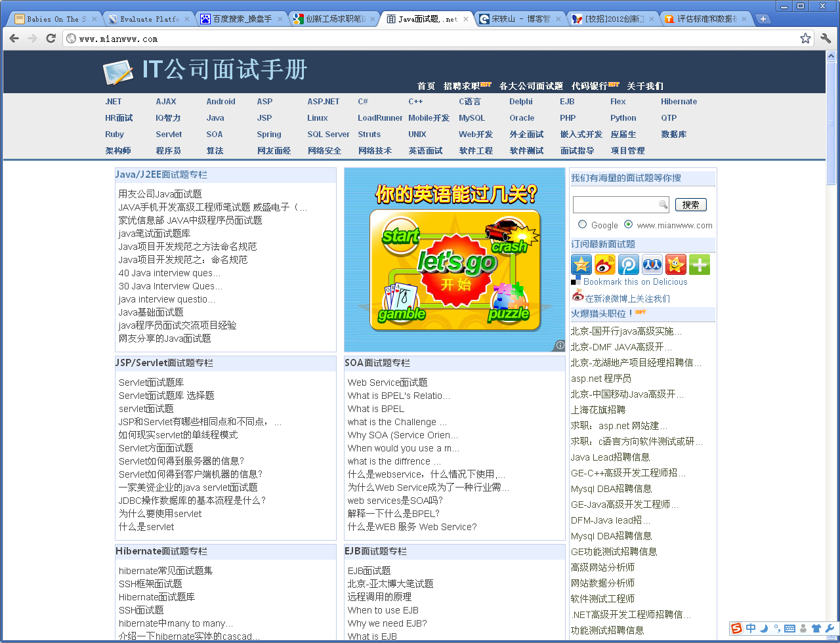Switch to the 创新工场求职笔试 tab
The image size is (840, 643).
335,19
